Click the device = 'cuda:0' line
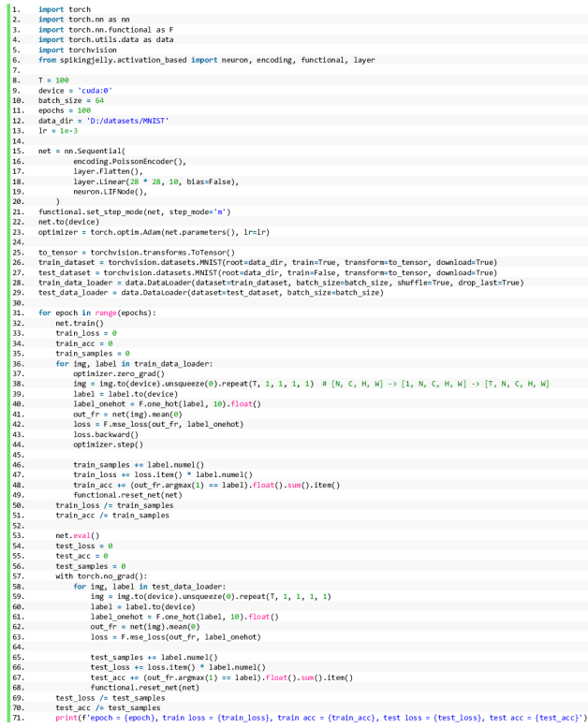The width and height of the screenshot is (588, 728). coord(75,91)
